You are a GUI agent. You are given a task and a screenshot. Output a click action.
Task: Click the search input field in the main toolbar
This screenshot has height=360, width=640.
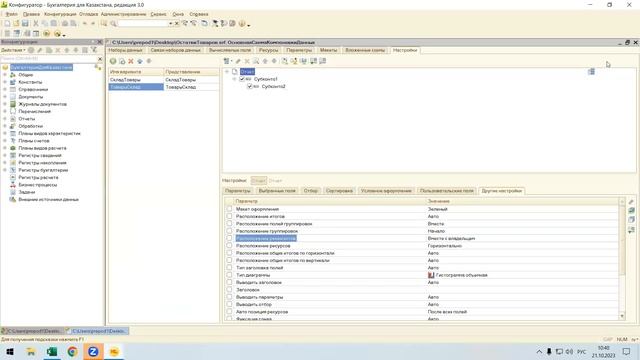[x=143, y=24]
